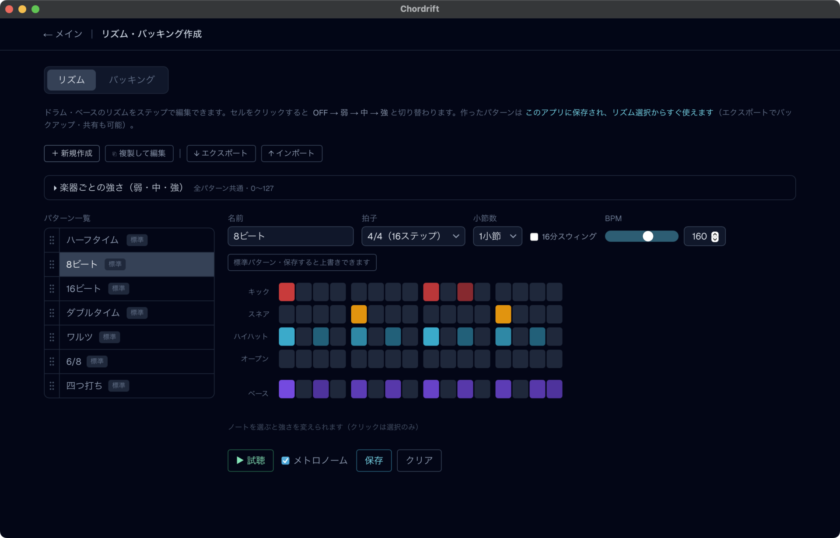Select the 16ビート pattern
840x538 pixels.
(137, 289)
